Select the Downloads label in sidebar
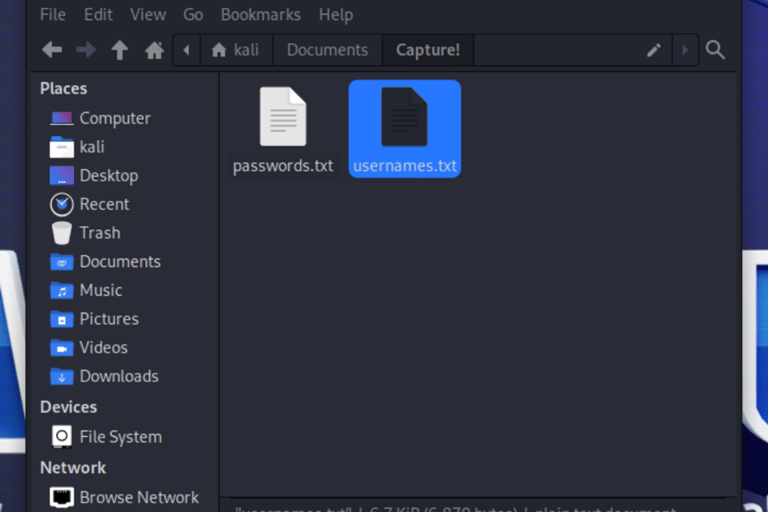This screenshot has height=512, width=768. (x=119, y=376)
